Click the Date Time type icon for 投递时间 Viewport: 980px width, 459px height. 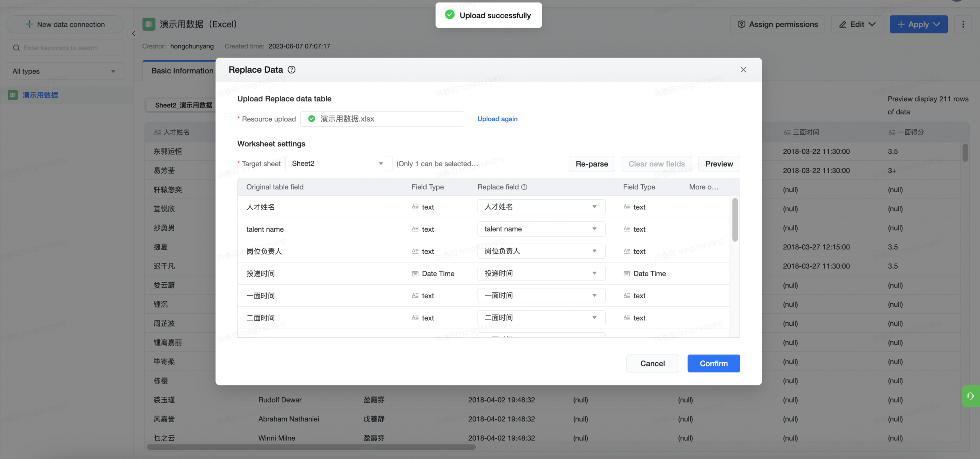(415, 273)
